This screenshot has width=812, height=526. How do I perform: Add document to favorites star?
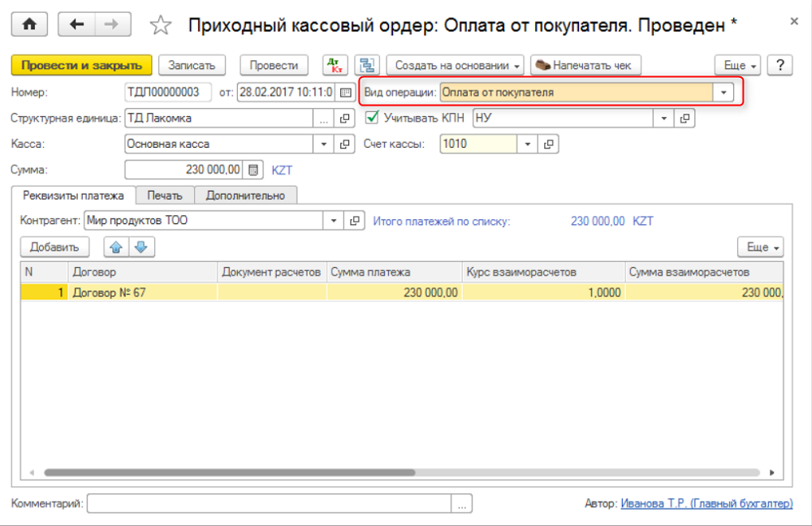coord(162,26)
